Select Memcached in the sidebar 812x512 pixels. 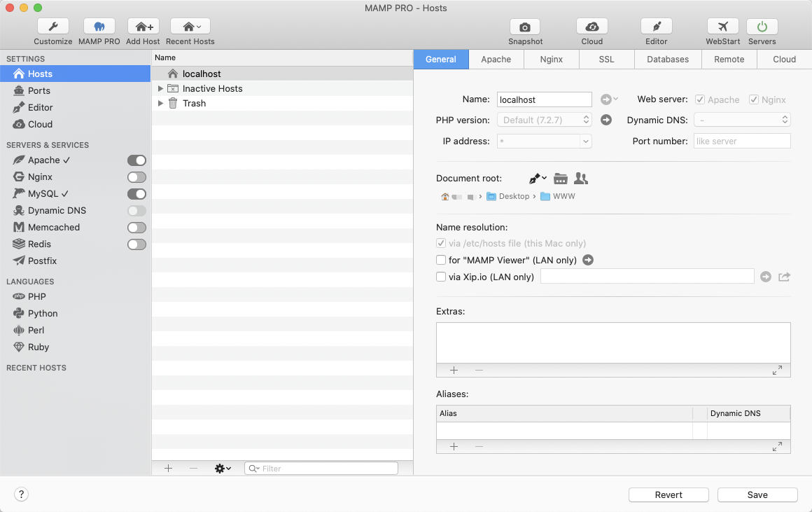[54, 228]
